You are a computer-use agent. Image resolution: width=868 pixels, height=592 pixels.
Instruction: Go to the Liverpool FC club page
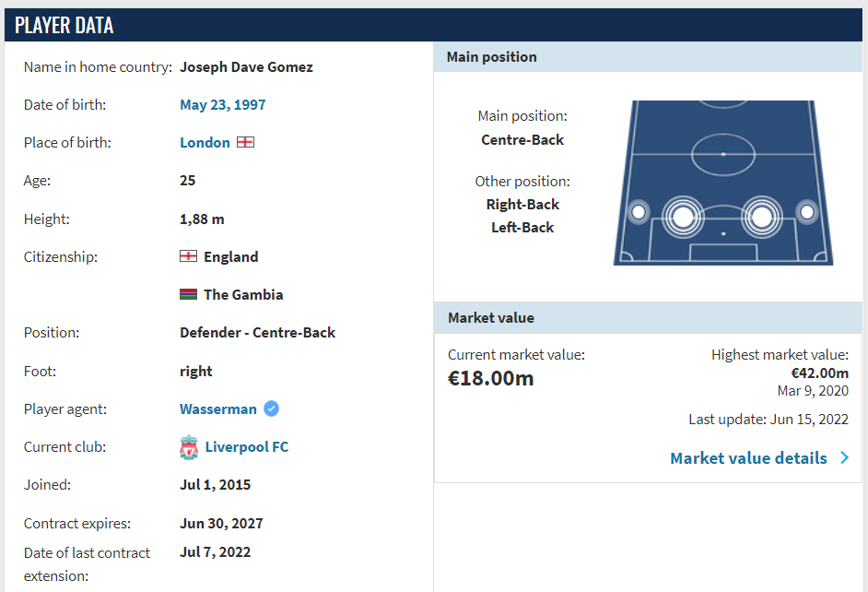(247, 447)
